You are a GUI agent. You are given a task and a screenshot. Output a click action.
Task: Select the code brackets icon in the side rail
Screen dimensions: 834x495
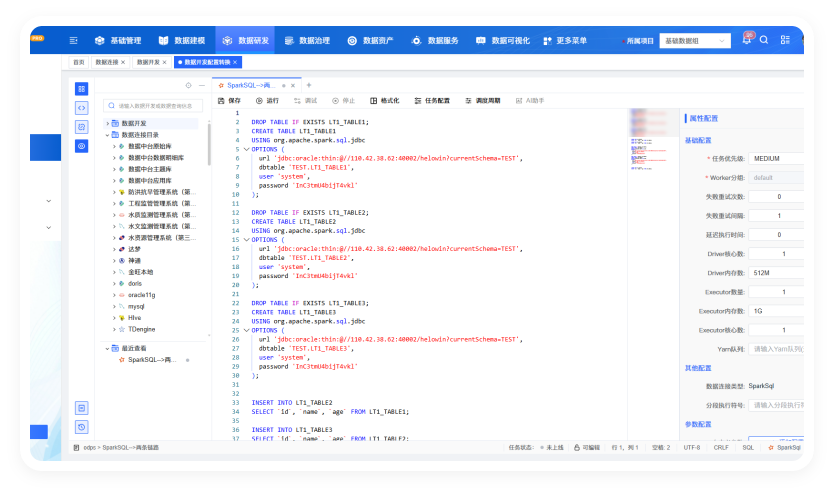(81, 108)
